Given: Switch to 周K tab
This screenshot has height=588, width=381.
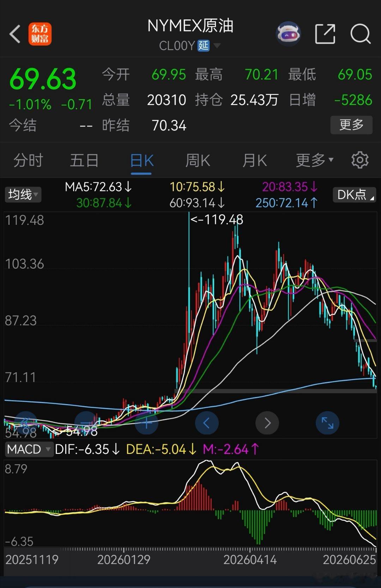Looking at the screenshot, I should coord(198,161).
